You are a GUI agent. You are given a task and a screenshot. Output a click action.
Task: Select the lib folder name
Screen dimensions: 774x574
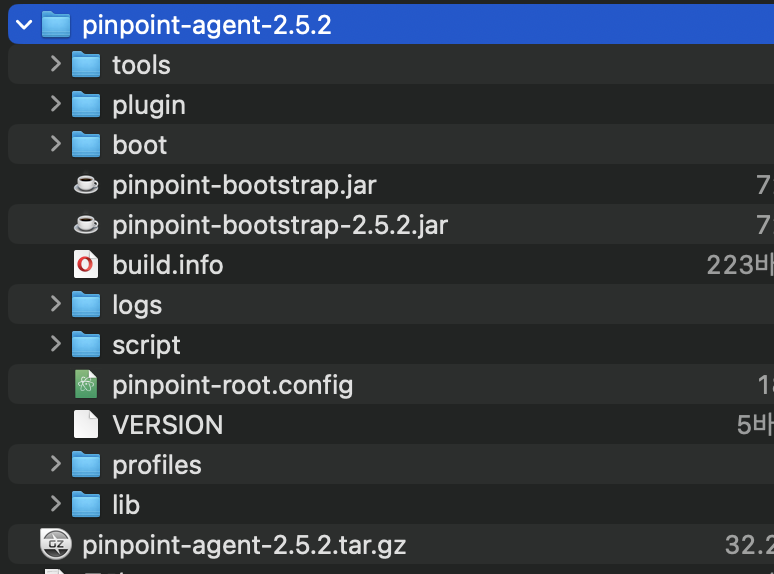126,505
